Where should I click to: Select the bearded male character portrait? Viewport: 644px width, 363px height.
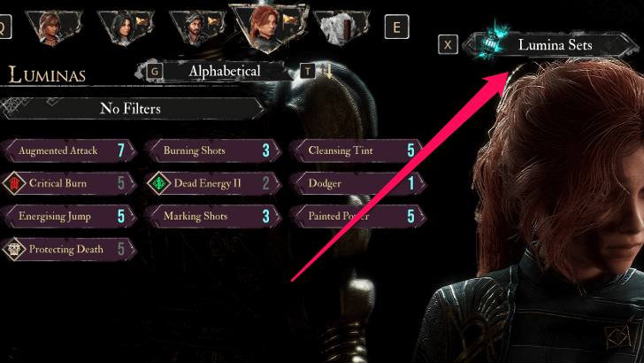click(197, 27)
